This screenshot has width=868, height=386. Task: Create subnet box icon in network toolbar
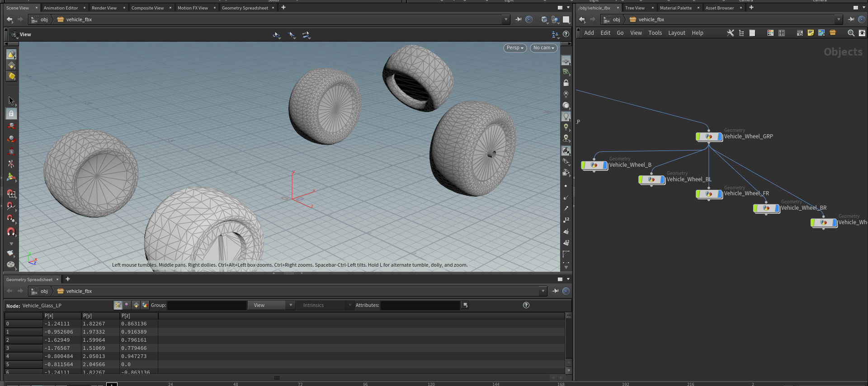tap(833, 33)
